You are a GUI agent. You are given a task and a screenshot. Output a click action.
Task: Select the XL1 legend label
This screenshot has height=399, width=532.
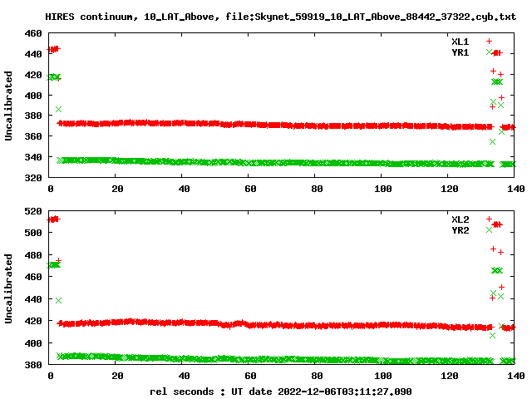click(x=460, y=42)
